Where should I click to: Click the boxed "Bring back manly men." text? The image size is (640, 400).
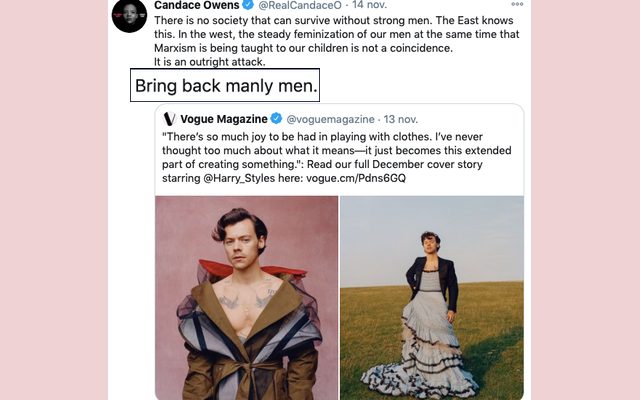coord(225,86)
